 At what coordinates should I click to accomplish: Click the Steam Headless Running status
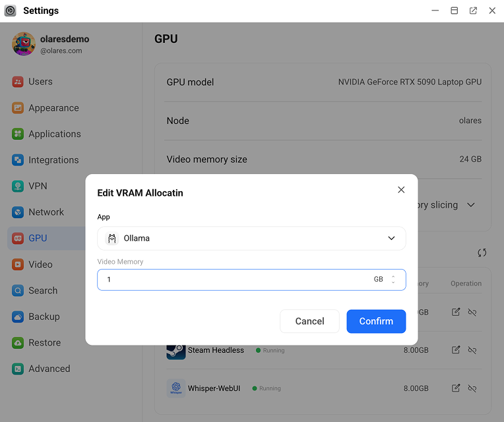[270, 350]
